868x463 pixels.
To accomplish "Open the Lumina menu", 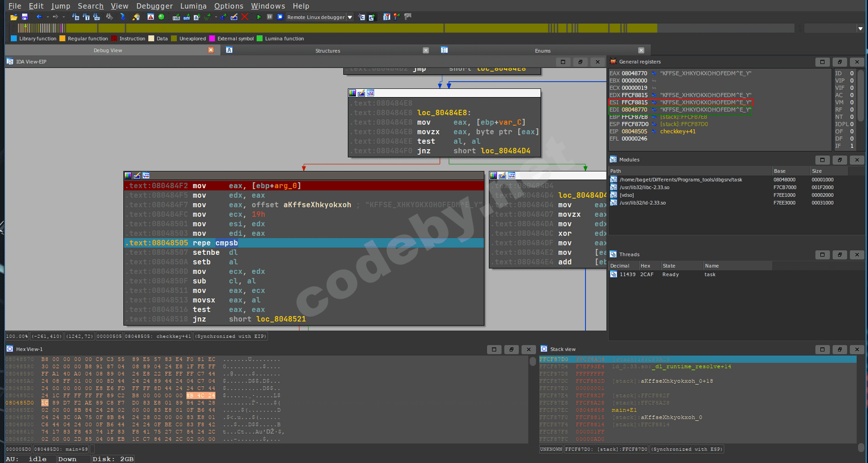I will tap(193, 6).
